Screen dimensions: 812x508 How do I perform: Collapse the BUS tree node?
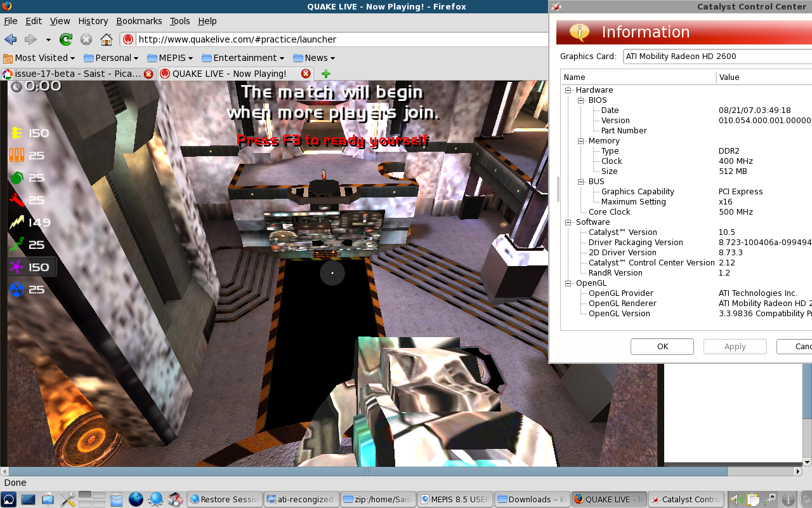[582, 182]
